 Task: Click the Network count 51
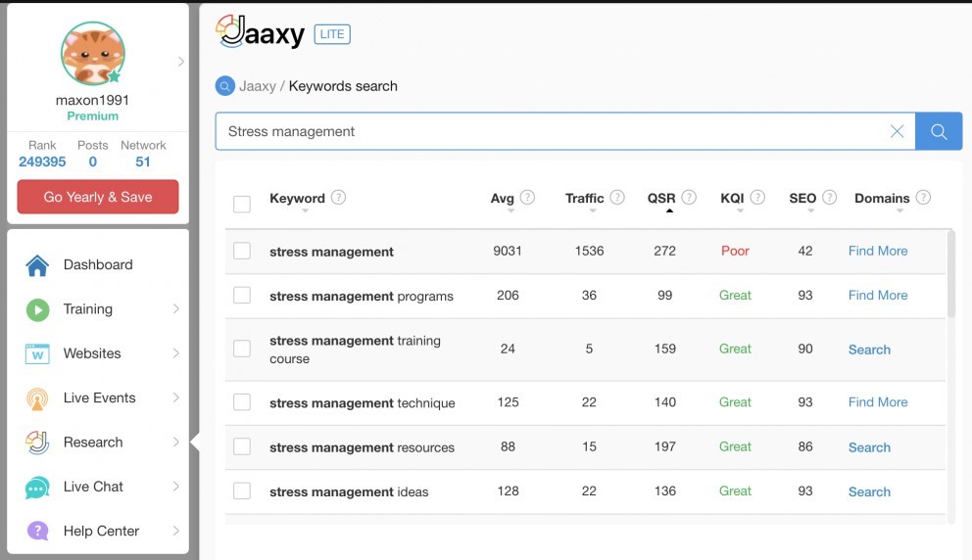(x=143, y=162)
